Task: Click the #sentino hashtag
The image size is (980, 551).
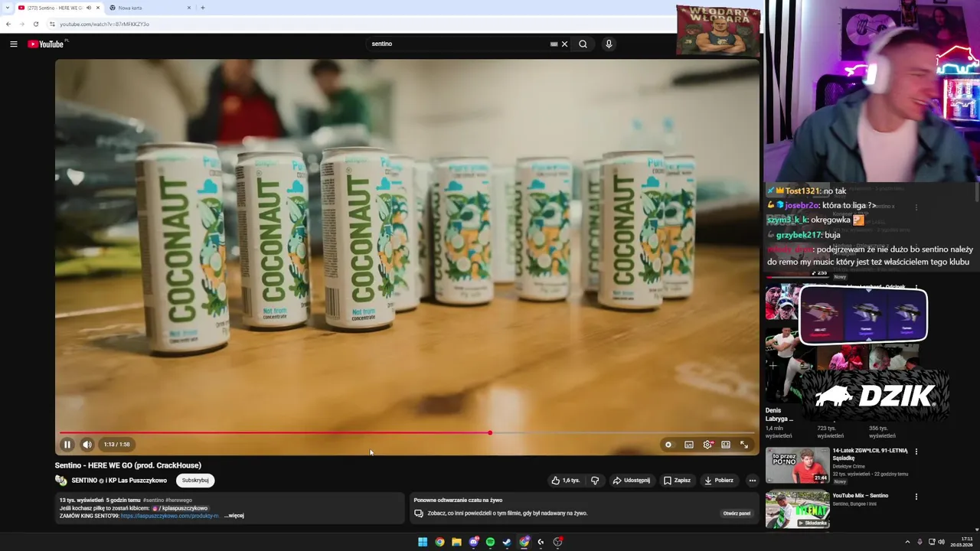Action: coord(154,500)
